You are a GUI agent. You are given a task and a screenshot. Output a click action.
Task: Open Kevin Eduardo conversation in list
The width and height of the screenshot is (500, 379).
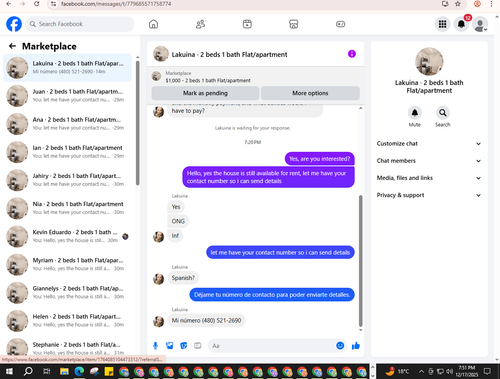(67, 236)
